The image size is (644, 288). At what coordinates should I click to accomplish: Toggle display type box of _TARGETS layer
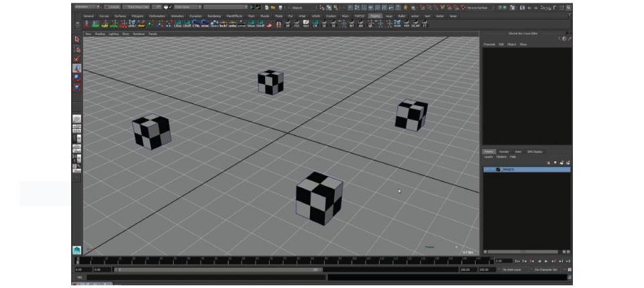(x=492, y=169)
